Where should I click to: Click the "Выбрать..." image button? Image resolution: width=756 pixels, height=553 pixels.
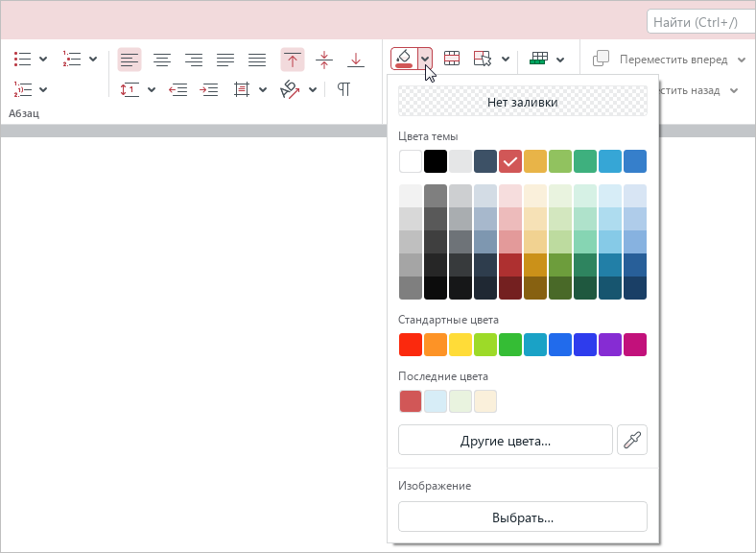[x=523, y=517]
